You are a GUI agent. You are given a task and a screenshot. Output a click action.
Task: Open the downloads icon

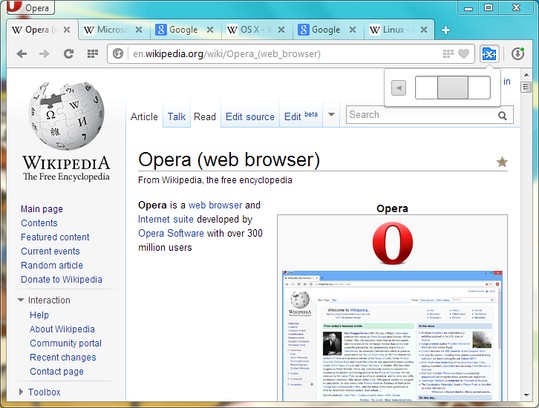tap(518, 54)
